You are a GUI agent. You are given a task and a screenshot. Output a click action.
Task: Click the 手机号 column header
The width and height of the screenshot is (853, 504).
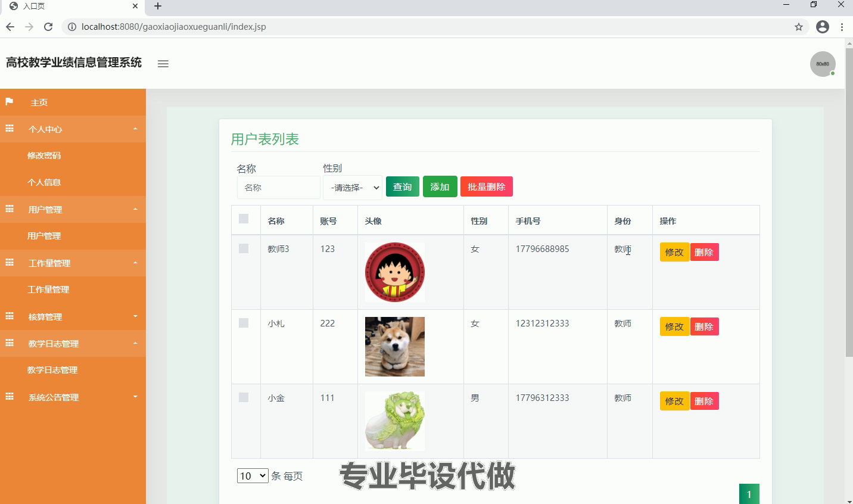coord(528,221)
